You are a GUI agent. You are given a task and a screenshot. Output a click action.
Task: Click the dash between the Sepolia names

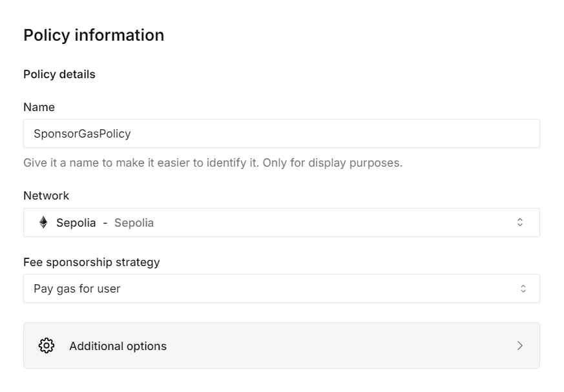click(105, 223)
